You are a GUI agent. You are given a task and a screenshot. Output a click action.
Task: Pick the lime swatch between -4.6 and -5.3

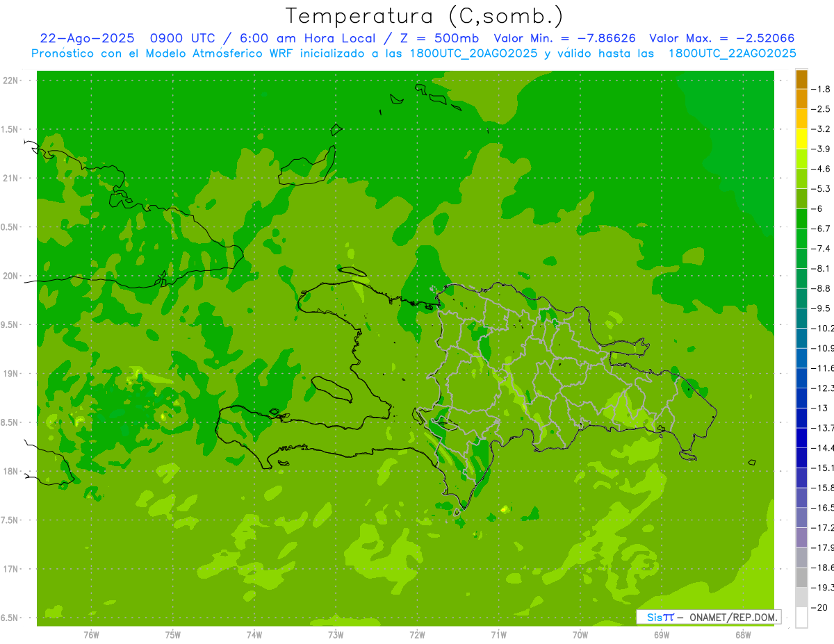pos(801,179)
